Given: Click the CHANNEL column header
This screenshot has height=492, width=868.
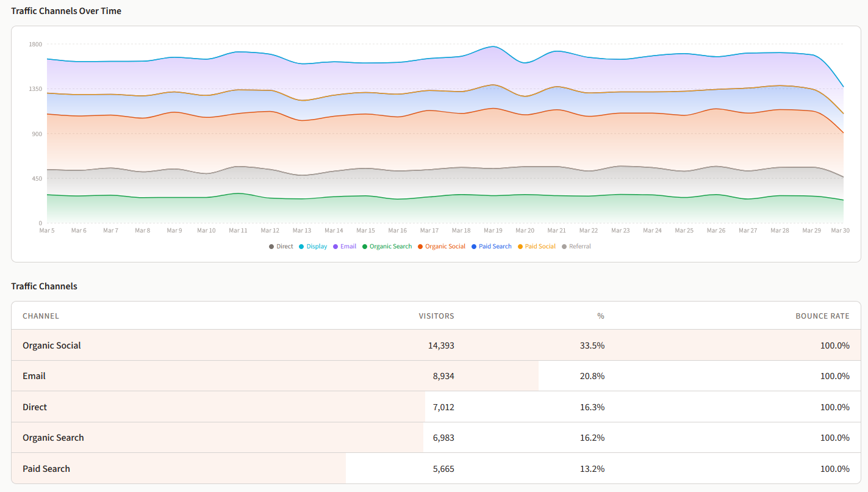Looking at the screenshot, I should click(41, 316).
